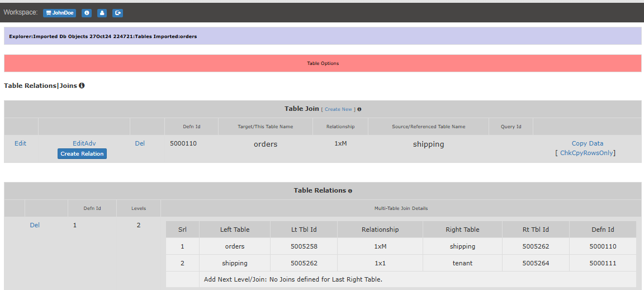644x290 pixels.
Task: Click Del for join 5000110
Action: [140, 143]
